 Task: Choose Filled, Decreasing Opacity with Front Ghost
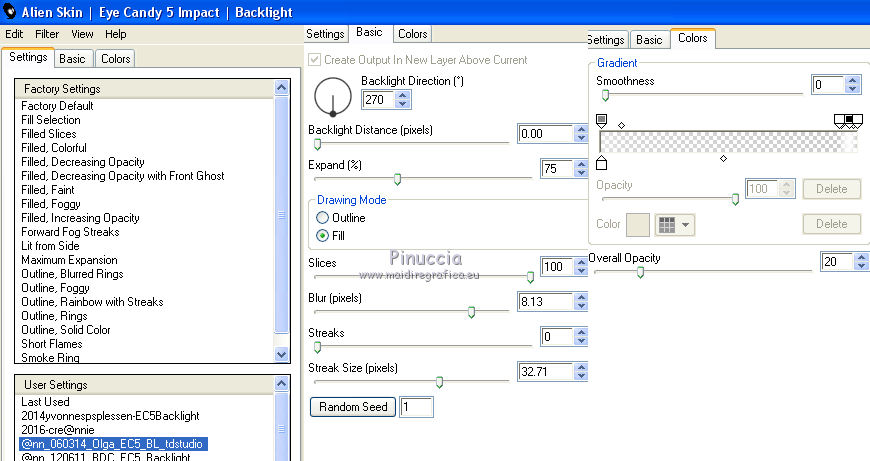[x=123, y=176]
